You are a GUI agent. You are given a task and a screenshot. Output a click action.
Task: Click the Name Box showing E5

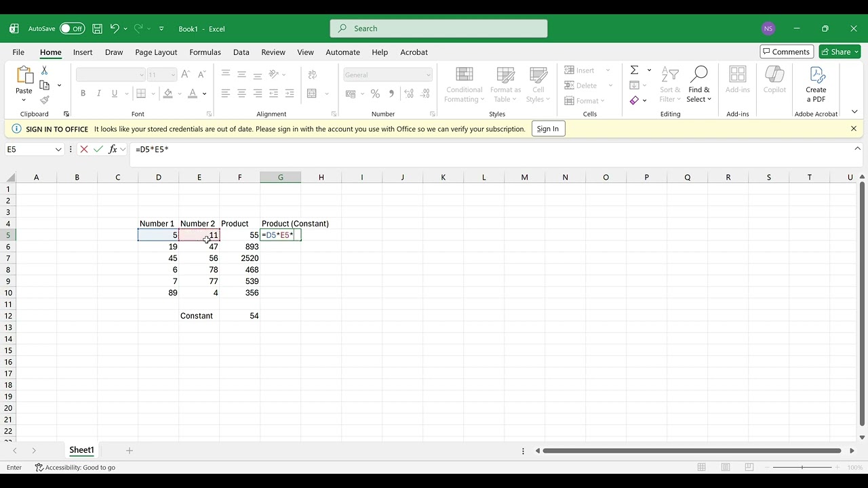29,149
